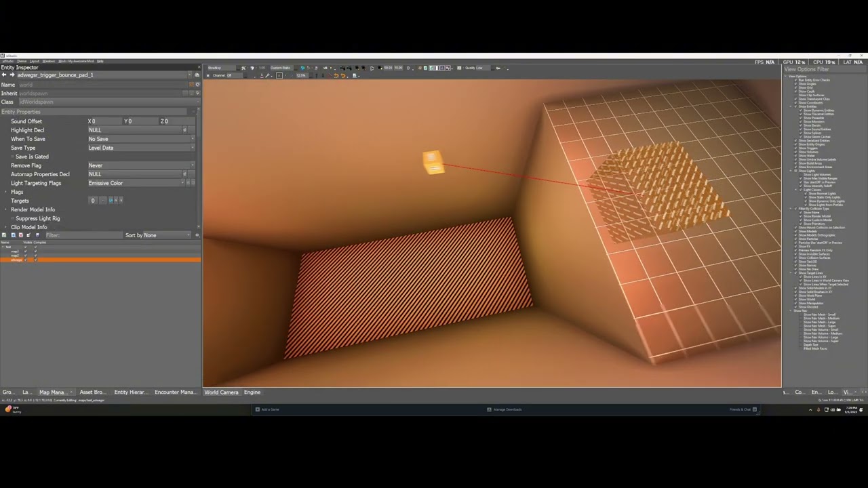Select the yellow entity cube in viewport
This screenshot has width=868, height=488.
pos(433,162)
